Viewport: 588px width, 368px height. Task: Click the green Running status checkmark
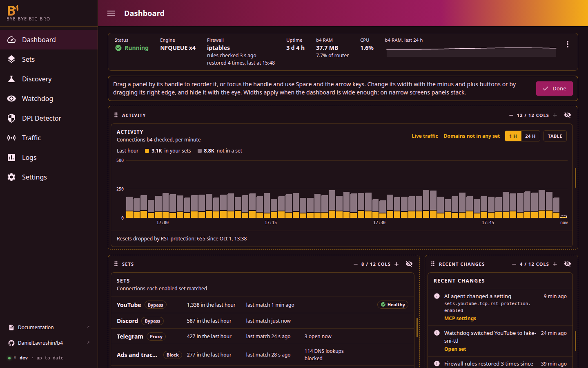tap(118, 48)
